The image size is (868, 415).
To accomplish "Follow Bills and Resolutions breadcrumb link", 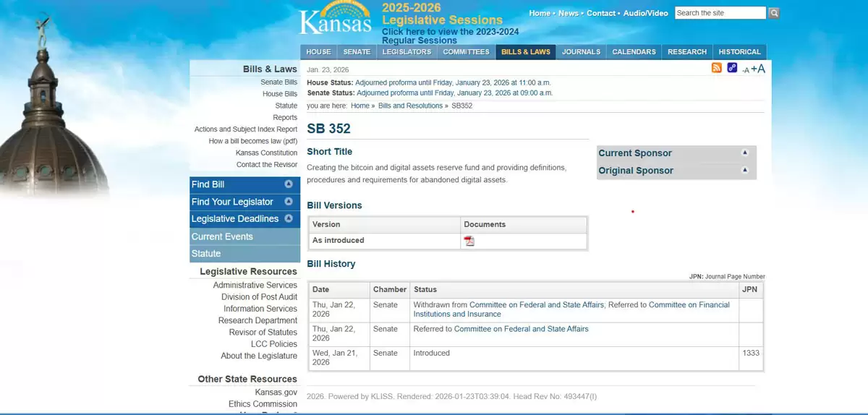I will coord(410,106).
